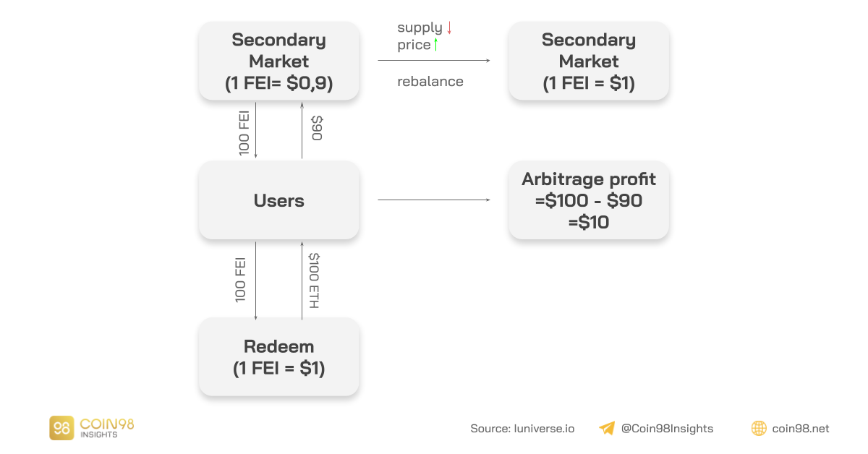Click the green price up arrow
This screenshot has height=454, width=868.
(437, 45)
